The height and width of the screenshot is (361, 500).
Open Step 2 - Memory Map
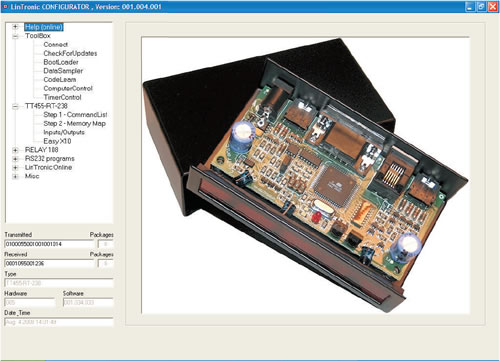(75, 124)
